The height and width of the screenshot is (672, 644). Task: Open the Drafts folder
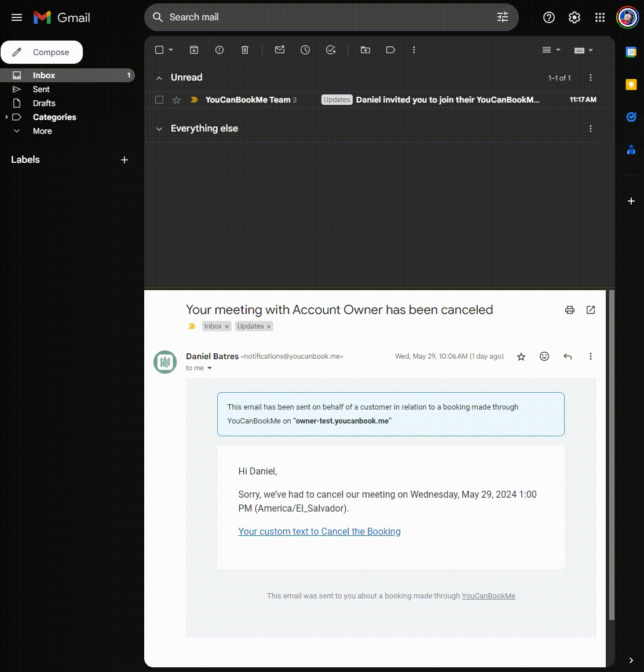[44, 103]
